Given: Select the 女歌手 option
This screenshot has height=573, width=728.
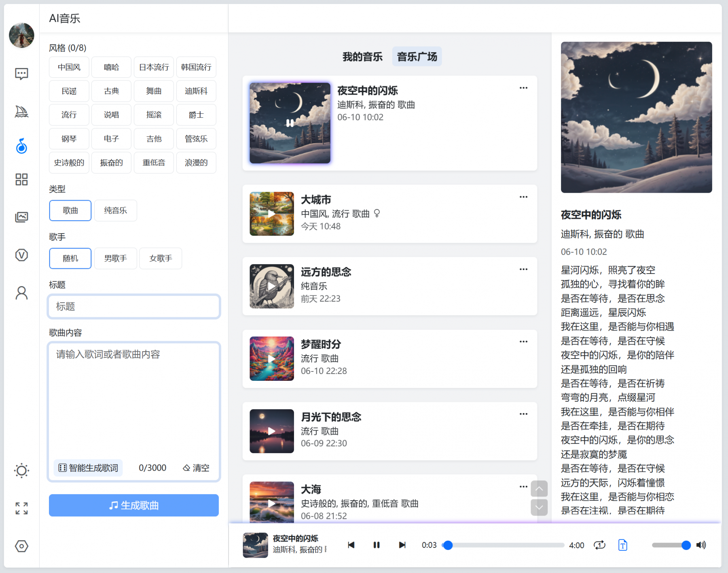Looking at the screenshot, I should coord(161,258).
